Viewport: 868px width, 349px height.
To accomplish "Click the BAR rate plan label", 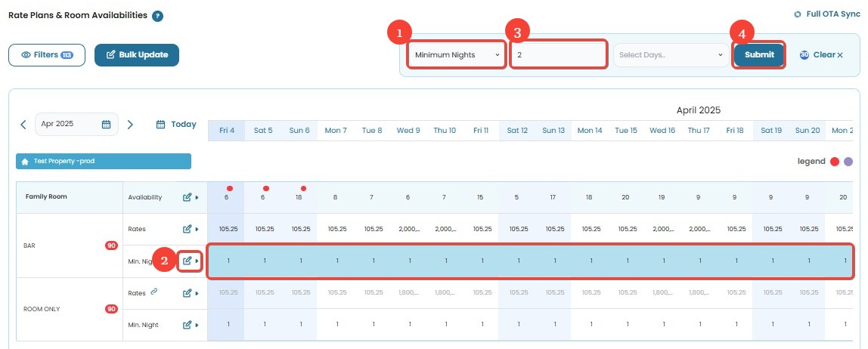I will (x=29, y=245).
